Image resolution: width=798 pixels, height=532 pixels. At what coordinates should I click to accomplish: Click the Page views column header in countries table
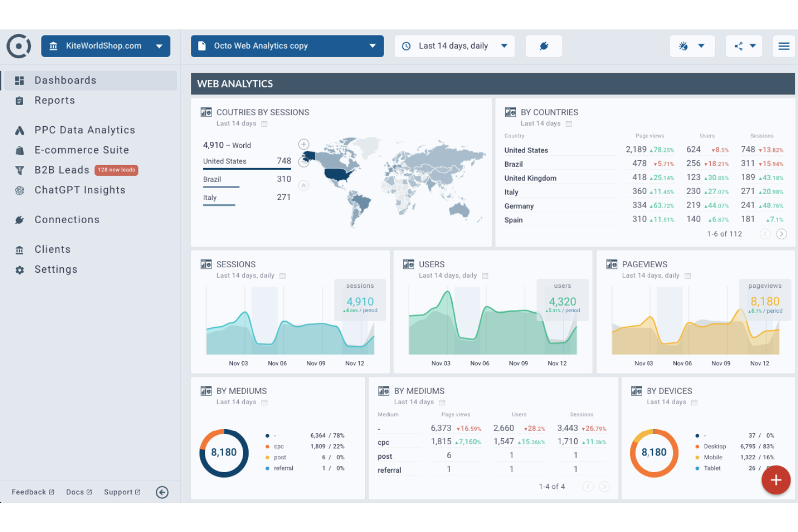[650, 136]
